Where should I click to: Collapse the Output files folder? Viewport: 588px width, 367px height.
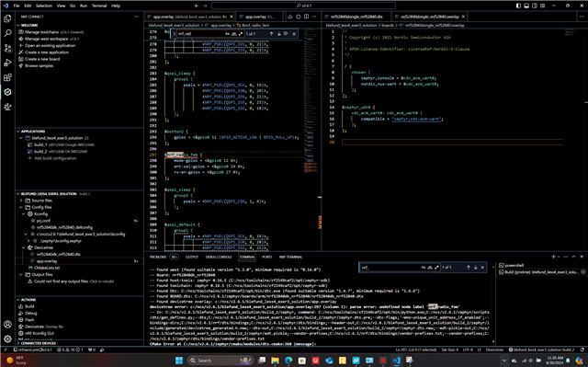tap(21, 275)
